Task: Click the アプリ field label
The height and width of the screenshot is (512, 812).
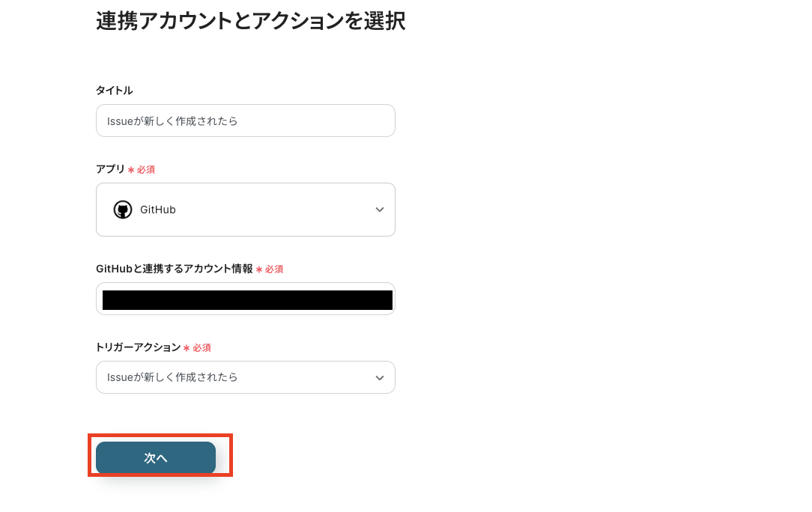Action: point(109,169)
